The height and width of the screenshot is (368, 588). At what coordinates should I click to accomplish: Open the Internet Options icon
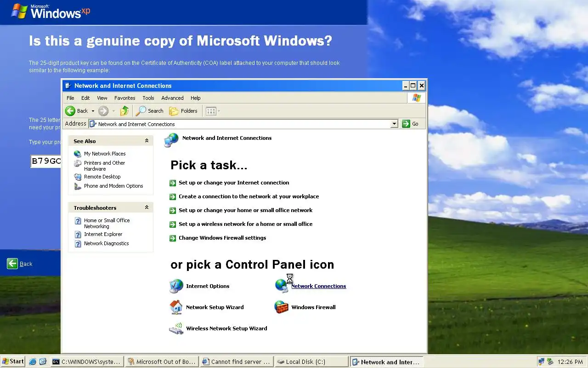coord(176,286)
